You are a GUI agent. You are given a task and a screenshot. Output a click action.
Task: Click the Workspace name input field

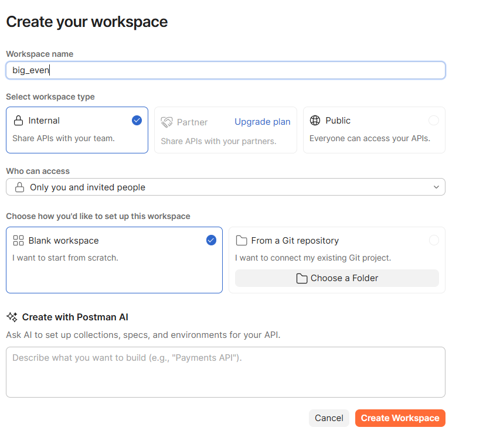[226, 70]
